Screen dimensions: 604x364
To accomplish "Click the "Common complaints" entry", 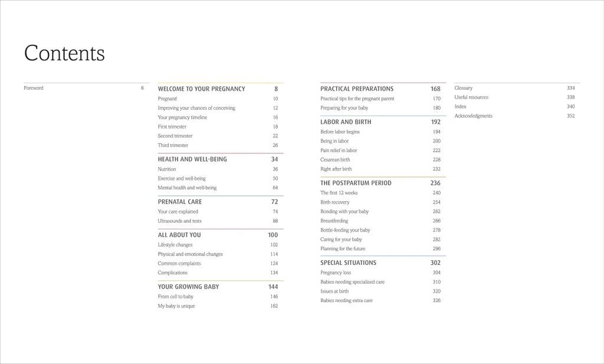I will [x=179, y=263].
